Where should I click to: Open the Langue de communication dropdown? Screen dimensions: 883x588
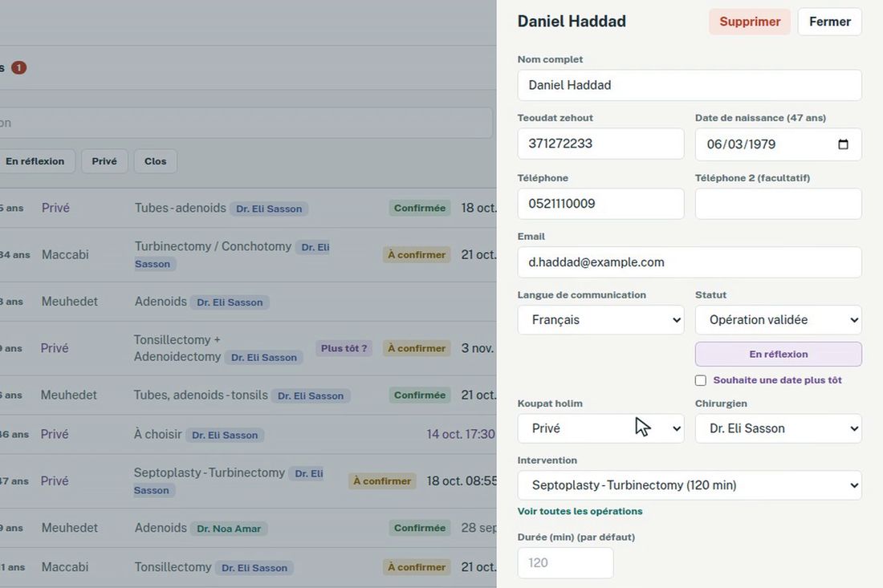[x=600, y=319]
